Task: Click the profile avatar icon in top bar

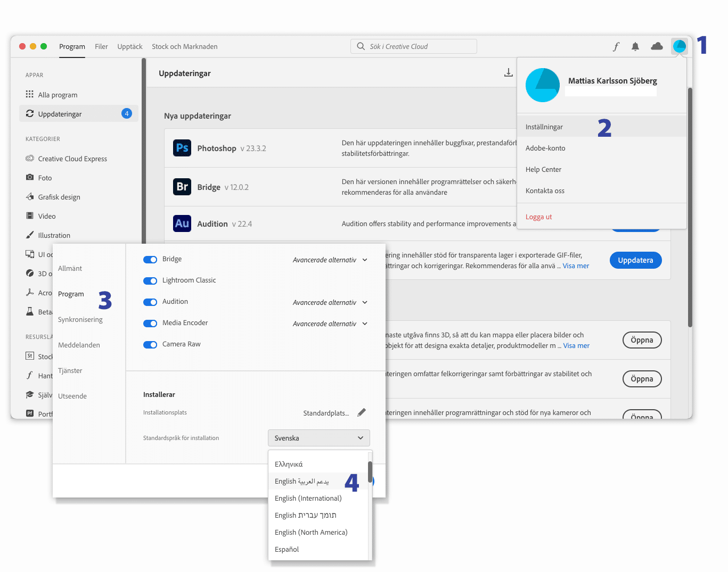Action: pyautogui.click(x=679, y=46)
